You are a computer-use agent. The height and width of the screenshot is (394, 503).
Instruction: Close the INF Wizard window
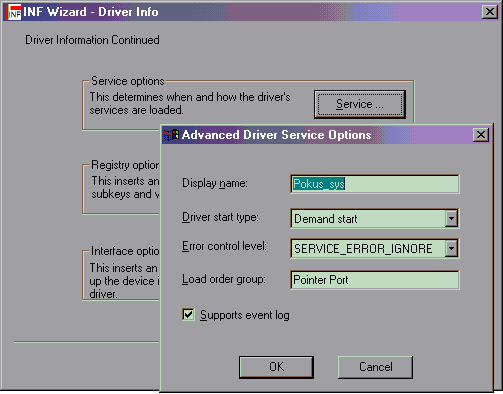coord(490,12)
